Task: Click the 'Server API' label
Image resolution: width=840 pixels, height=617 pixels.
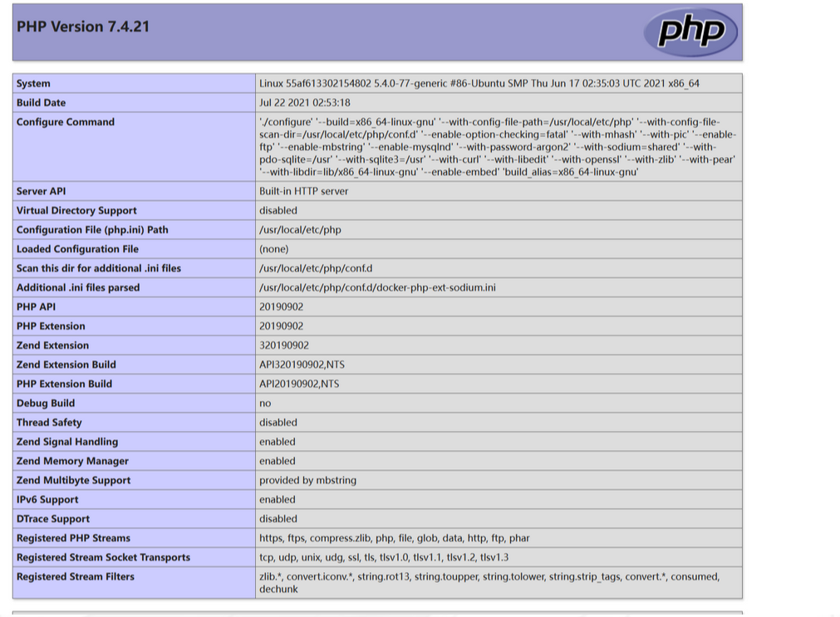Action: tap(41, 191)
